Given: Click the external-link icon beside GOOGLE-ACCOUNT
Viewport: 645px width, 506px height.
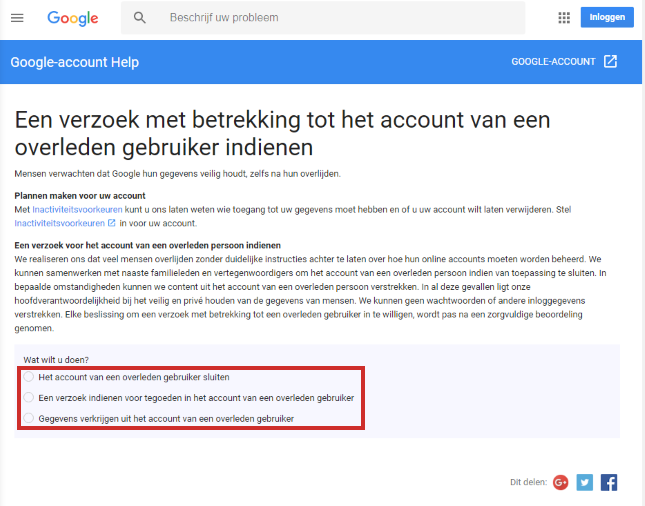Looking at the screenshot, I should (x=610, y=61).
